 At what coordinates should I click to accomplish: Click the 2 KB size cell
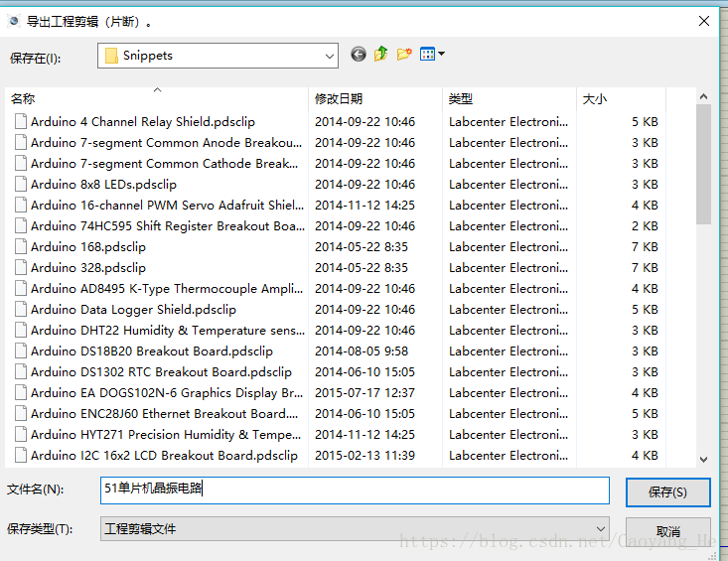click(x=645, y=226)
